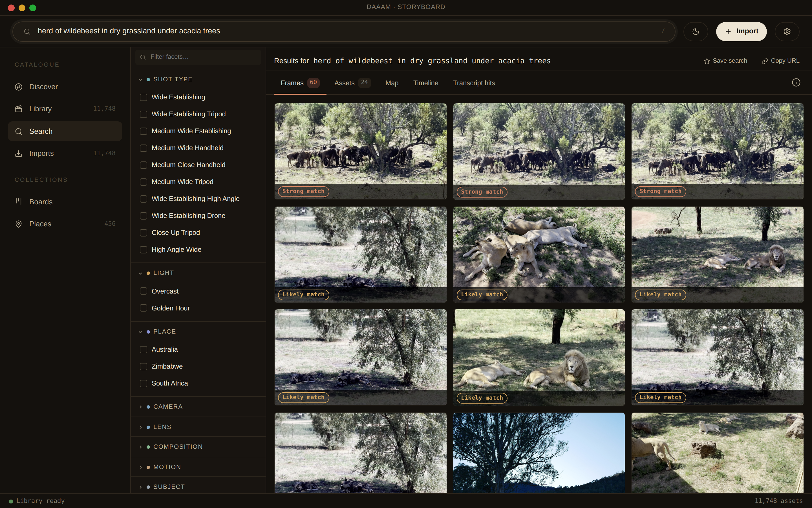Check the Overcast light checkbox
This screenshot has height=508, width=812.
pyautogui.click(x=143, y=291)
